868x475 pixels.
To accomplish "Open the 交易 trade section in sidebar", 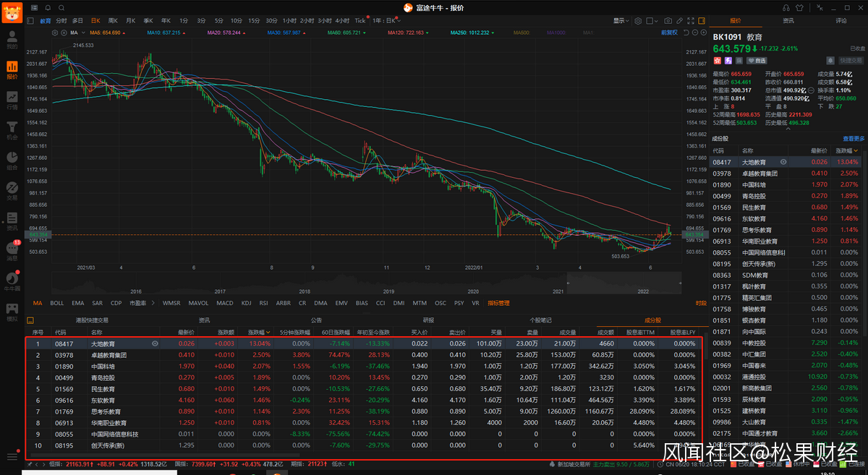I will (x=12, y=189).
